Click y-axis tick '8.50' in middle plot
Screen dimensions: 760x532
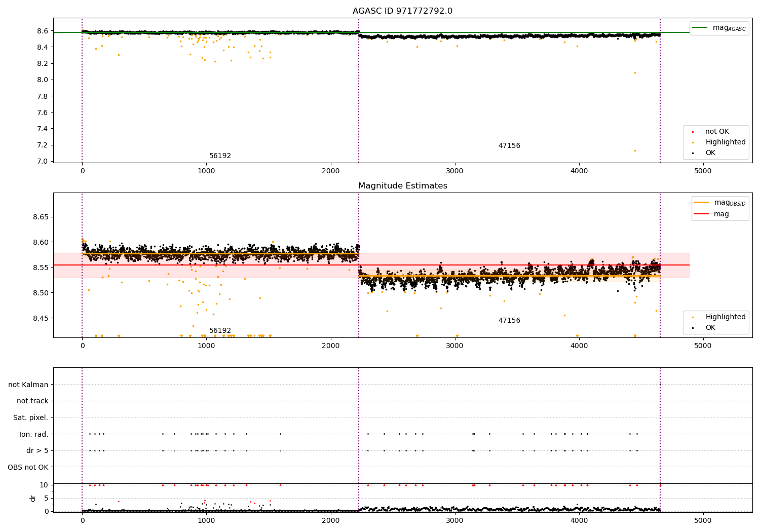tap(41, 293)
